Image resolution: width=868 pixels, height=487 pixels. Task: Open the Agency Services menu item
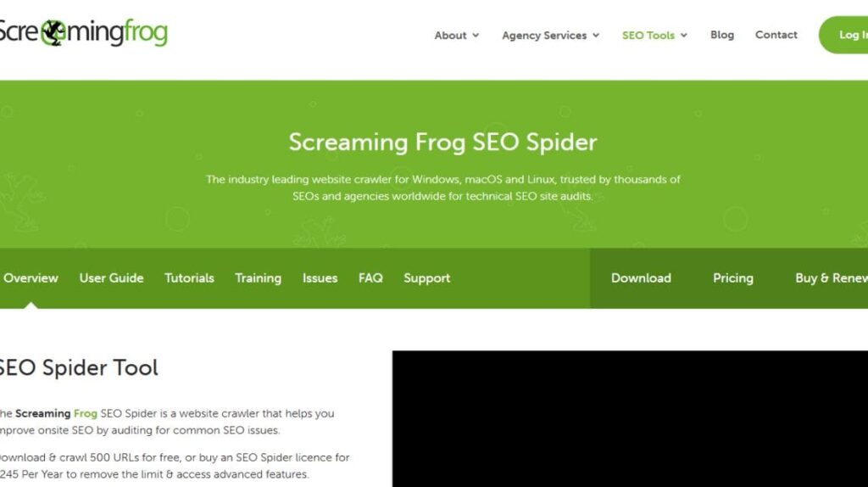tap(544, 36)
